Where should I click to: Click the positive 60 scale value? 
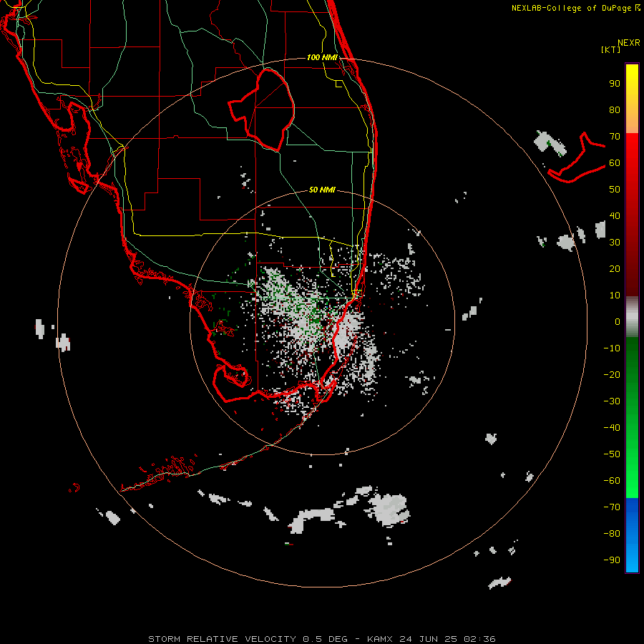pyautogui.click(x=615, y=163)
